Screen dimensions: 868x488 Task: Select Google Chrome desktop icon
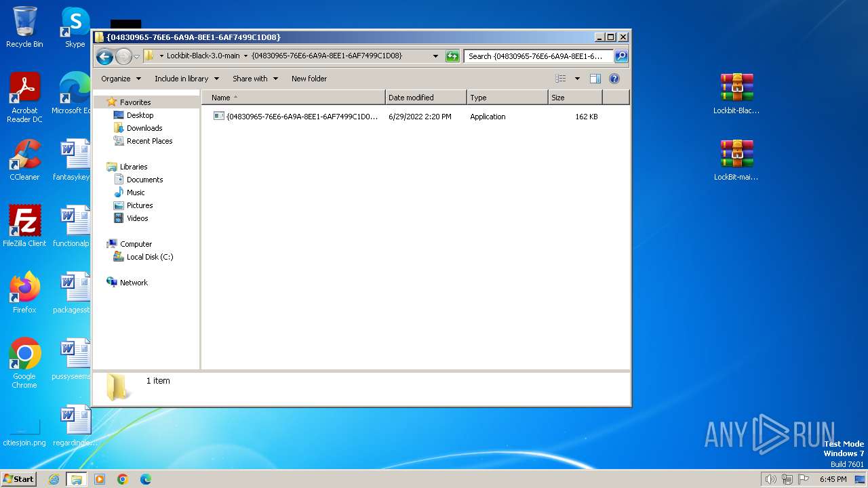coord(24,363)
